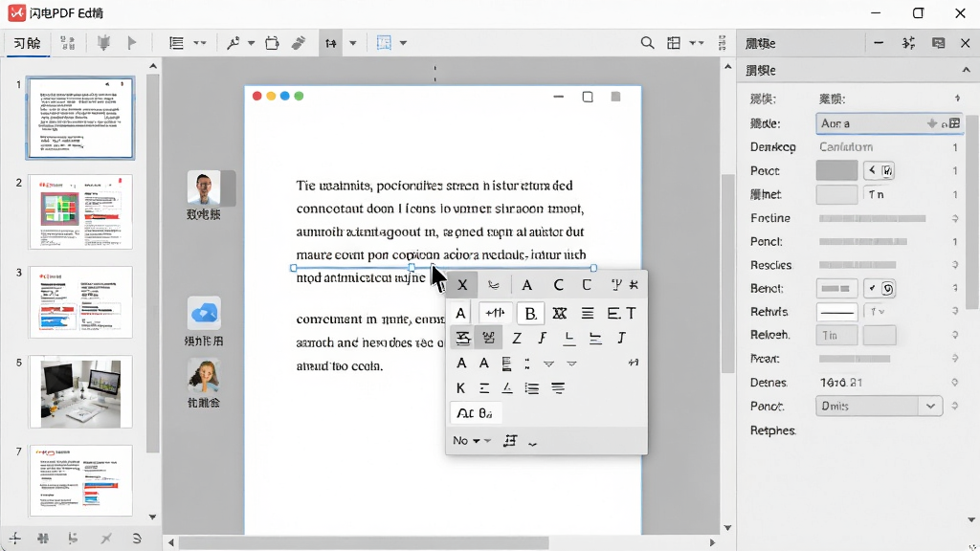Click the sliders settings icon in right panel header
980x551 pixels.
(x=909, y=43)
